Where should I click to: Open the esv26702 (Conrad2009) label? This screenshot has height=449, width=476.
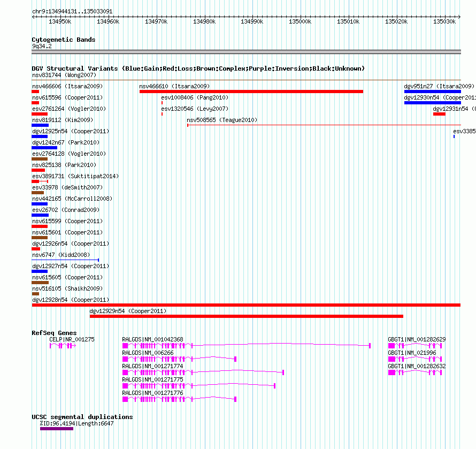coord(66,210)
